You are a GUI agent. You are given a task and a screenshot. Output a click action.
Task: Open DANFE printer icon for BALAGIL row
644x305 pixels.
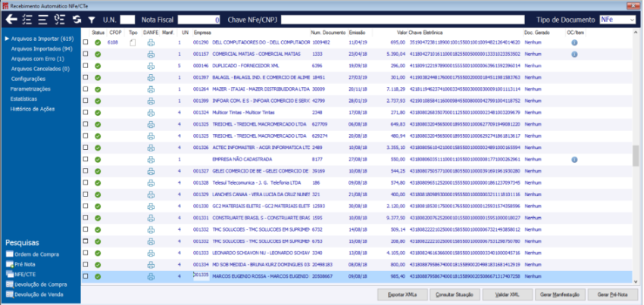tap(151, 77)
